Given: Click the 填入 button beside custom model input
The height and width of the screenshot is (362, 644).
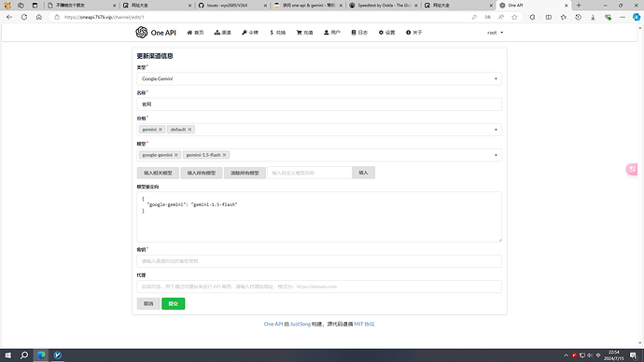Looking at the screenshot, I should coord(363,173).
